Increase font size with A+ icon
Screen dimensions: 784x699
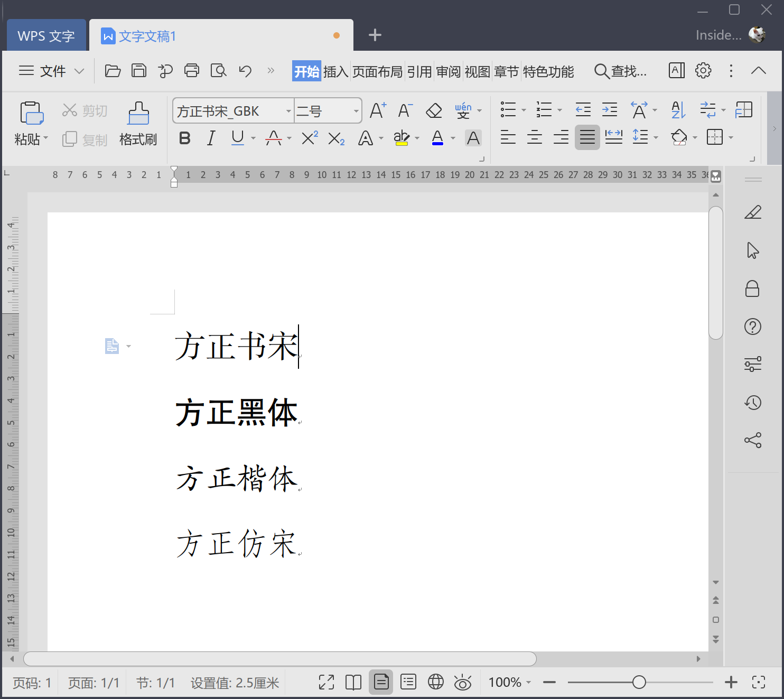coord(378,111)
